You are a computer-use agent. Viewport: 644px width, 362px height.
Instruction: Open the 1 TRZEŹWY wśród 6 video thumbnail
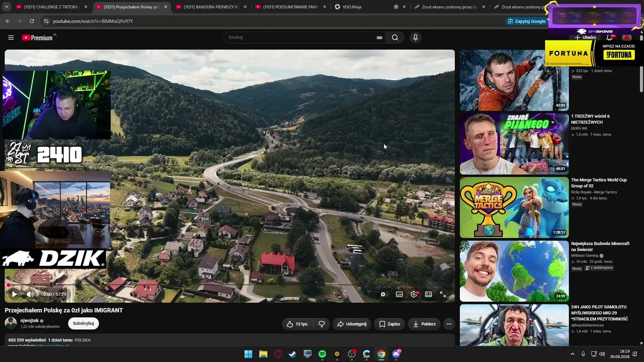[x=514, y=144]
